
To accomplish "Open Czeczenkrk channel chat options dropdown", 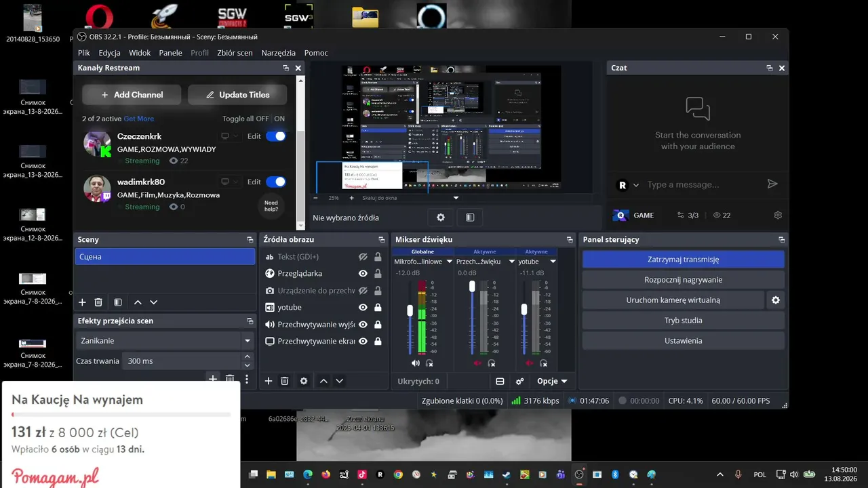I will pyautogui.click(x=229, y=136).
